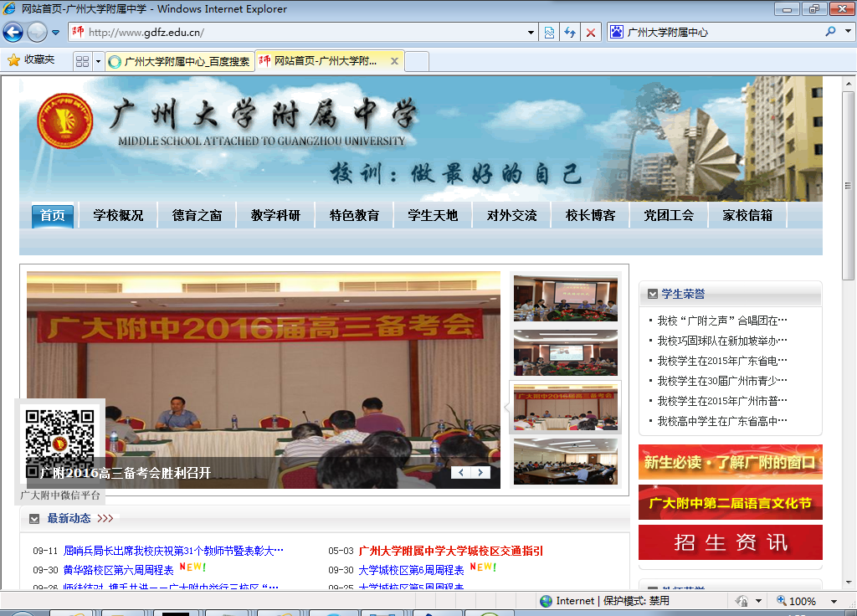The height and width of the screenshot is (616, 857).
Task: Click previous arrow on the slideshow
Action: click(461, 473)
